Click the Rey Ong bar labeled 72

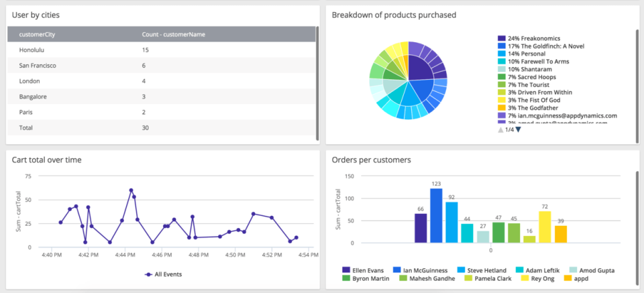click(x=545, y=227)
